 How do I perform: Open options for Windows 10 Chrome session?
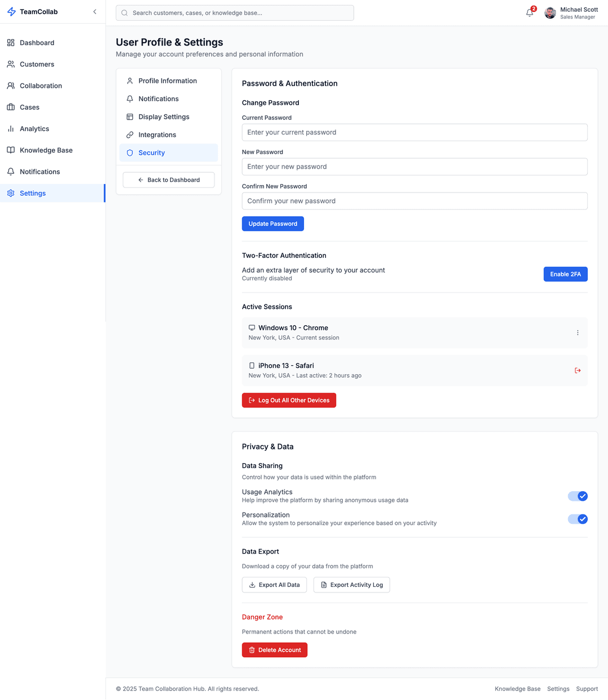tap(578, 333)
